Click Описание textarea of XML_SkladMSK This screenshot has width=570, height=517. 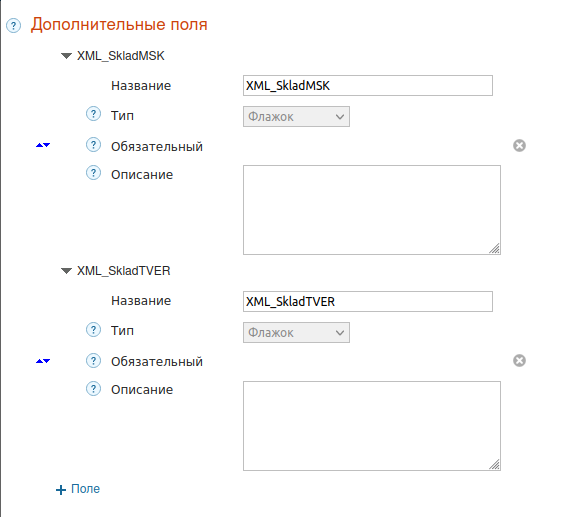click(372, 210)
